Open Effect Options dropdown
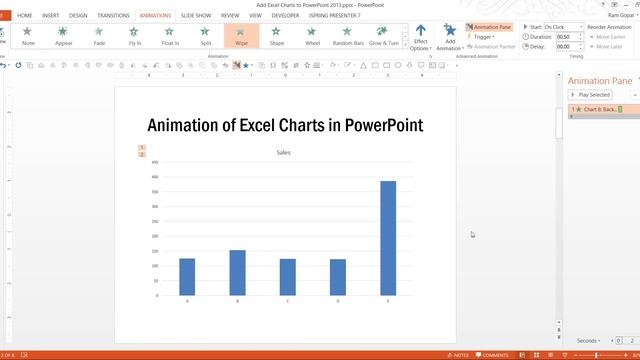640x360 pixels. tap(420, 38)
